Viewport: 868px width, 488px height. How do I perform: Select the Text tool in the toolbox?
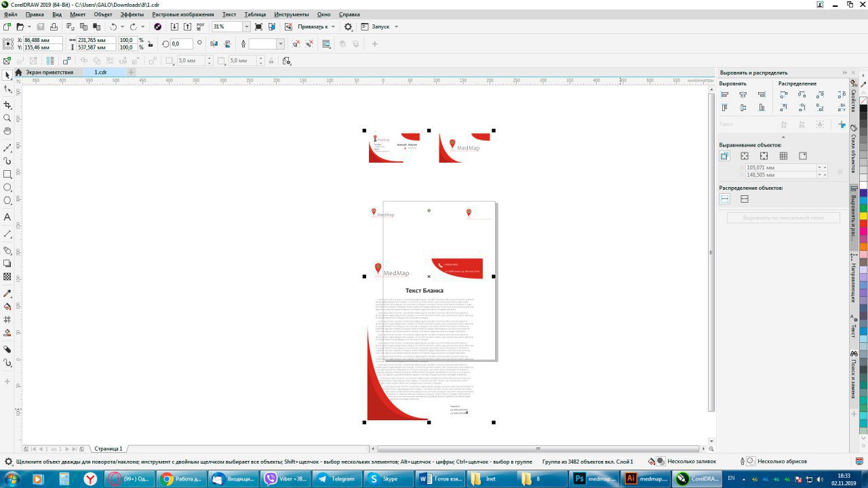(7, 217)
